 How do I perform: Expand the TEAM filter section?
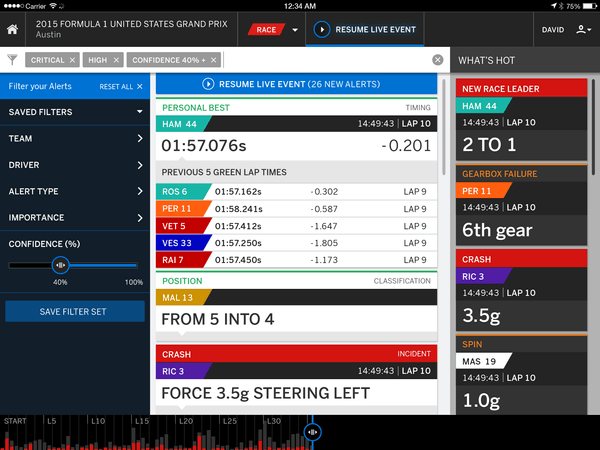pyautogui.click(x=75, y=138)
